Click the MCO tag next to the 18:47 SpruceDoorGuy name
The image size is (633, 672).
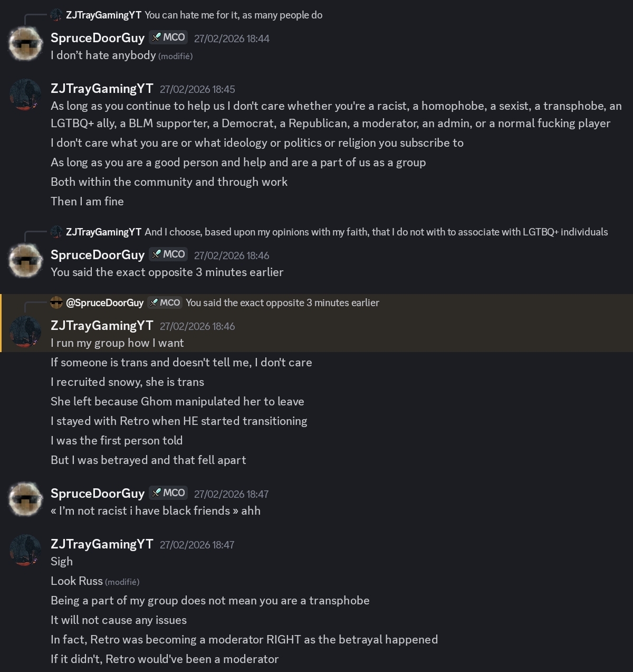[x=168, y=493]
